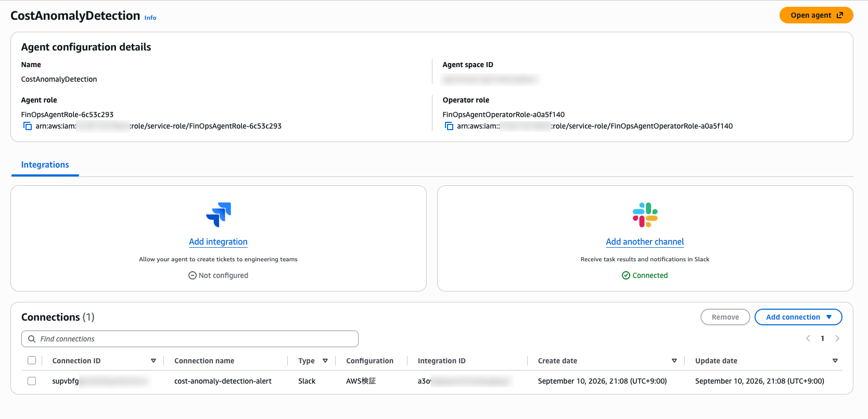Click the Slack logo icon

(x=645, y=215)
